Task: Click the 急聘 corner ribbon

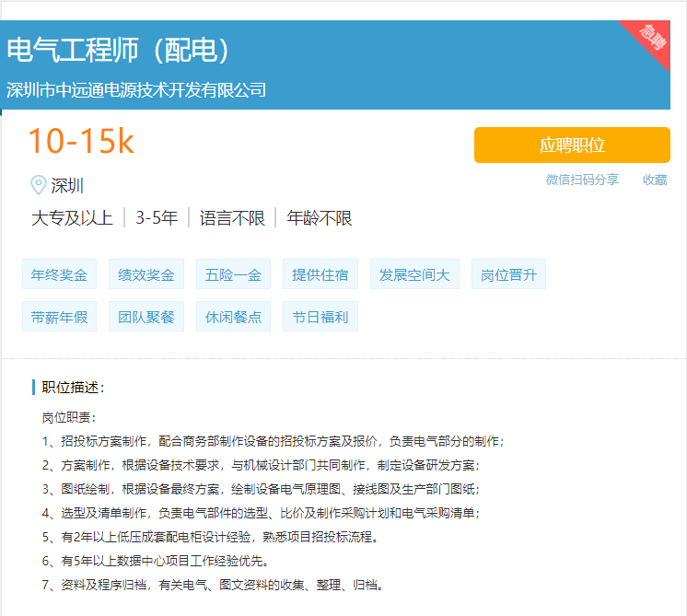Action: pos(651,39)
